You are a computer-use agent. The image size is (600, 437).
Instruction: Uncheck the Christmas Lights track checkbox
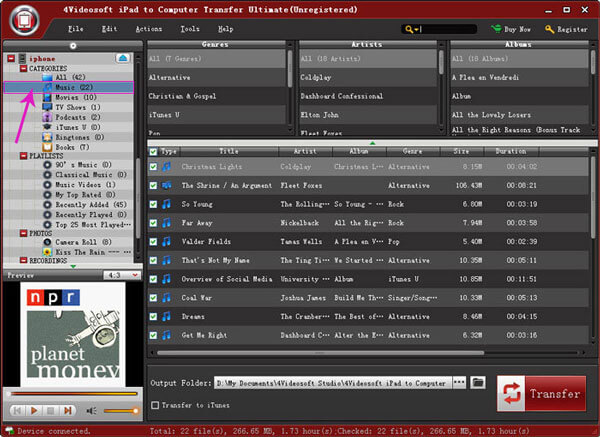pos(153,167)
